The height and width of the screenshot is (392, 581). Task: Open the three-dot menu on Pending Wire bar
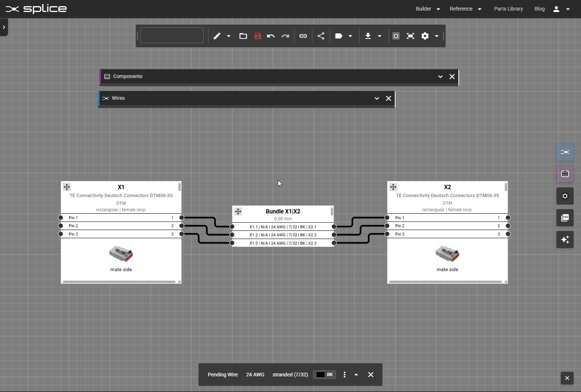[x=344, y=375]
